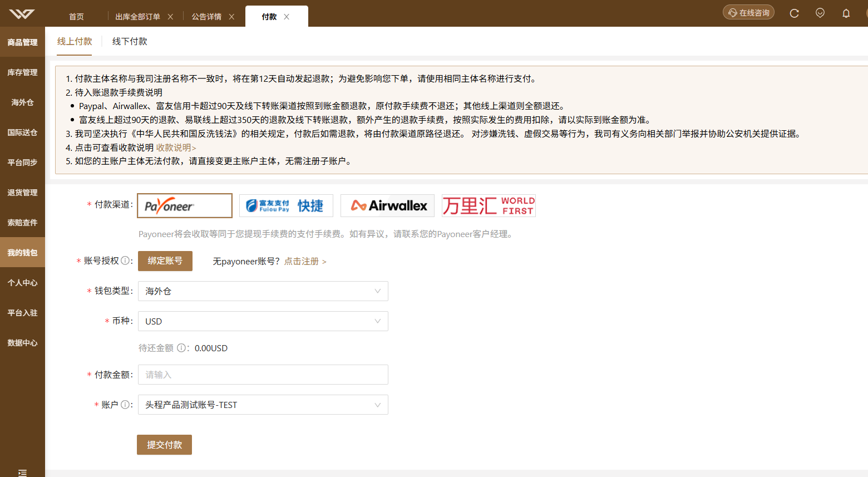
Task: Close the 付款 tab
Action: click(x=287, y=17)
